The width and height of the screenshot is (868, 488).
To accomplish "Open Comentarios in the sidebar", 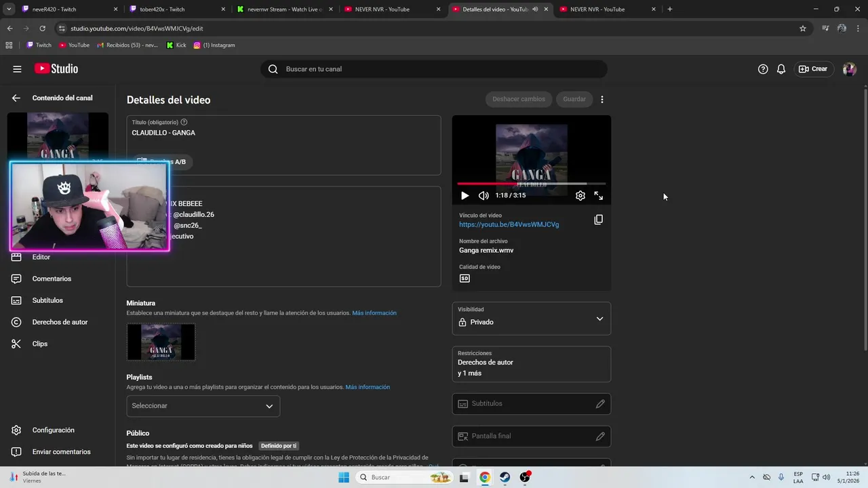I will click(52, 279).
